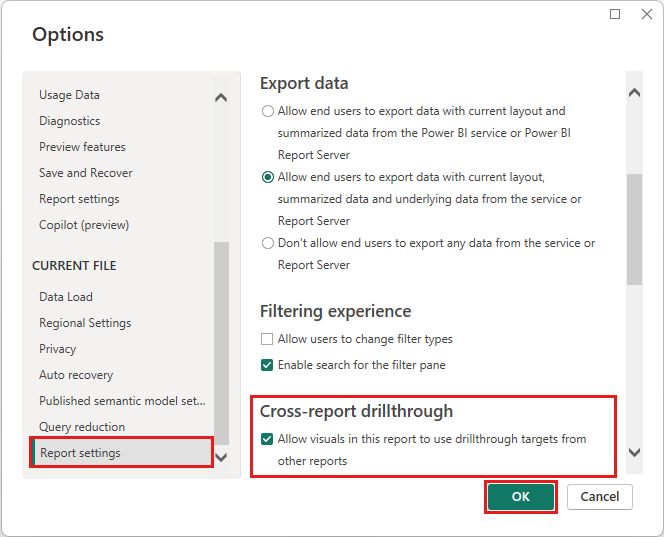Select export summarized data only radio option

point(268,111)
